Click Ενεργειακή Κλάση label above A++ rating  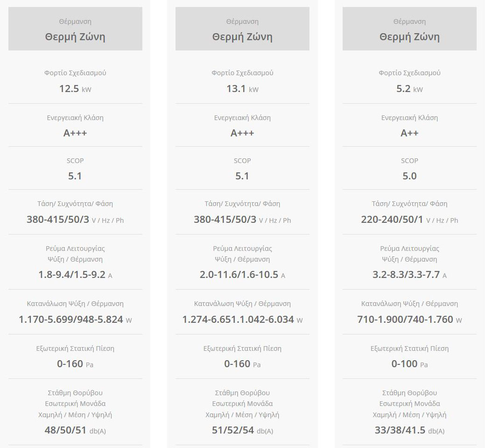(409, 118)
